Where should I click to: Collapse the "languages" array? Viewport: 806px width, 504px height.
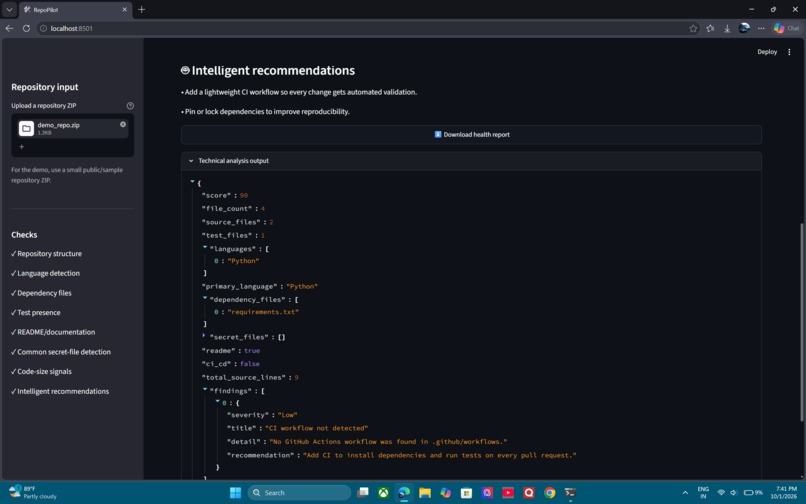[205, 247]
